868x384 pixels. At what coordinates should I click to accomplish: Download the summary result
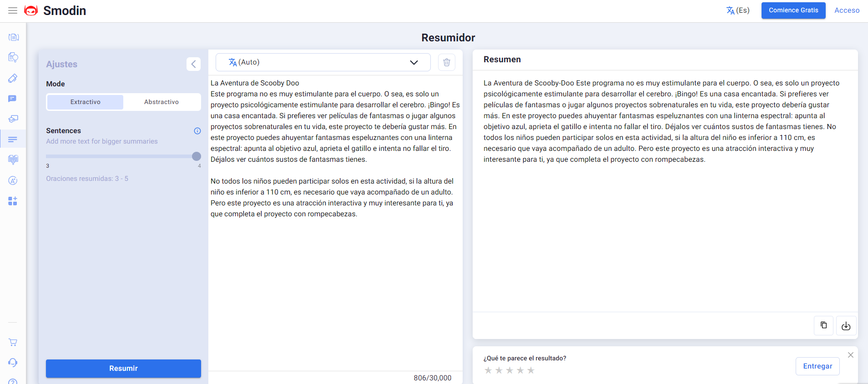(x=846, y=325)
